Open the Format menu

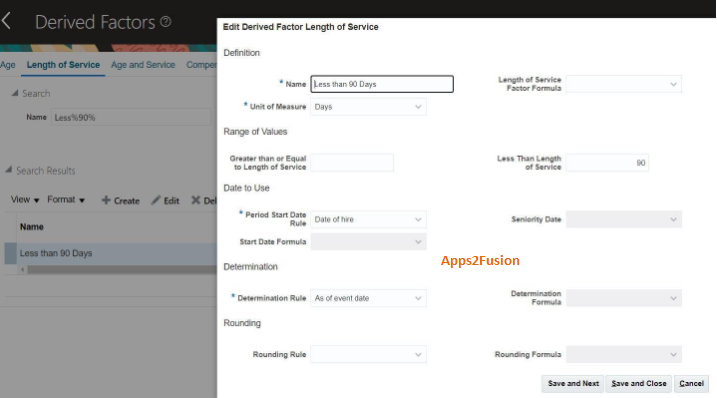tap(66, 200)
